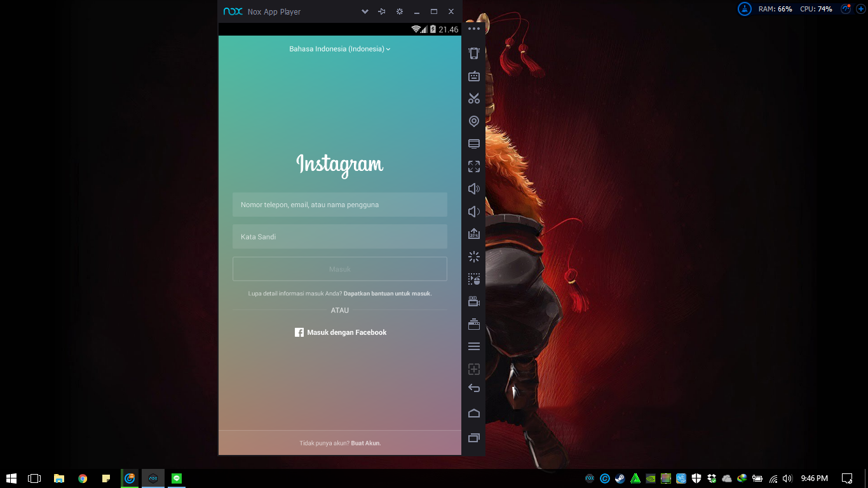The width and height of the screenshot is (868, 488).
Task: Increase volume using the louder speaker icon
Action: 473,189
